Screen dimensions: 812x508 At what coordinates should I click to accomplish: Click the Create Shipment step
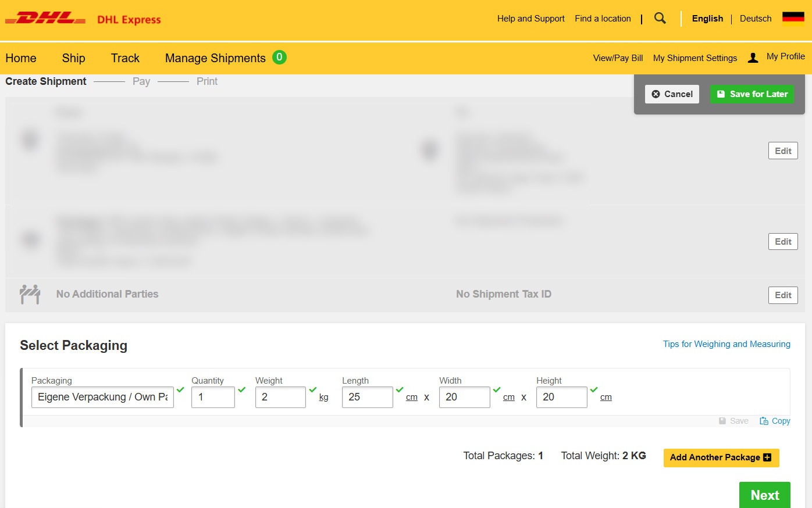[x=46, y=81]
